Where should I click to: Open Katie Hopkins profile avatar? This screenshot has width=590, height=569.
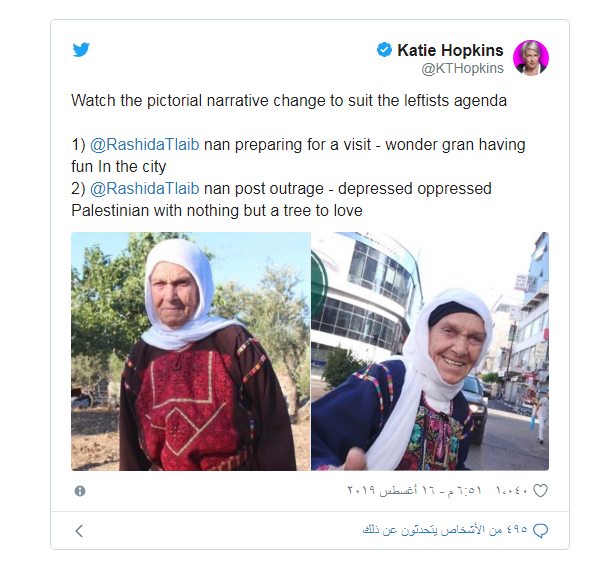(x=531, y=58)
